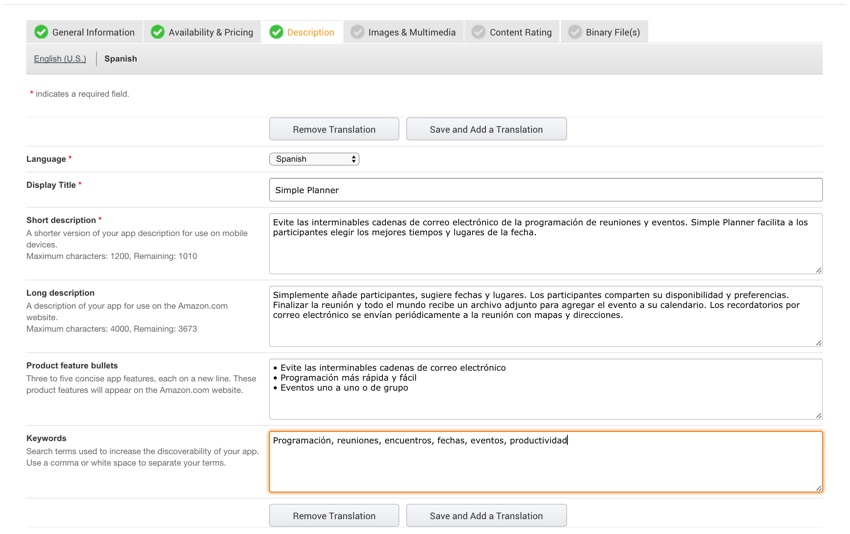Click 'Maximum characters: 4000, Remaining: 3673' text
This screenshot has height=534, width=850.
click(112, 329)
